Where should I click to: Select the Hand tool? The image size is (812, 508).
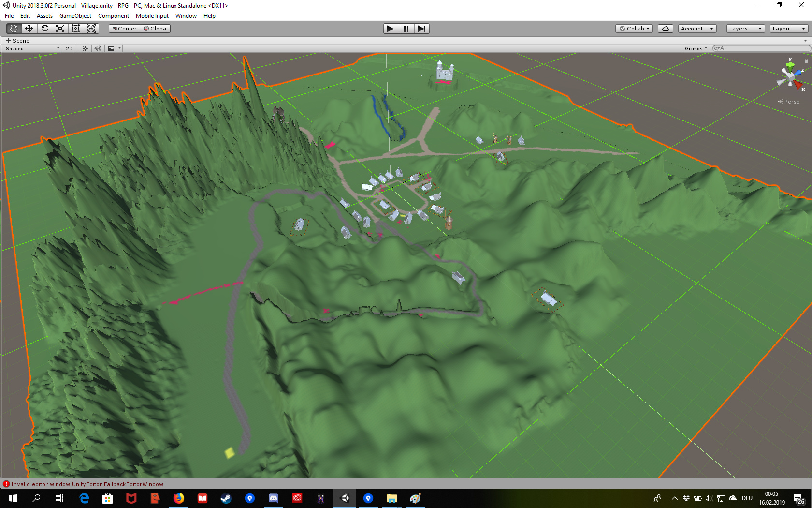14,29
